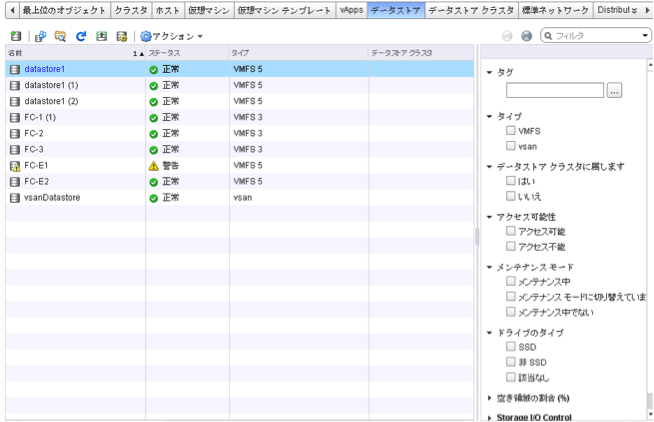This screenshot has height=422, width=654.
Task: Click the blue round icon beside the filter box
Action: tap(527, 35)
